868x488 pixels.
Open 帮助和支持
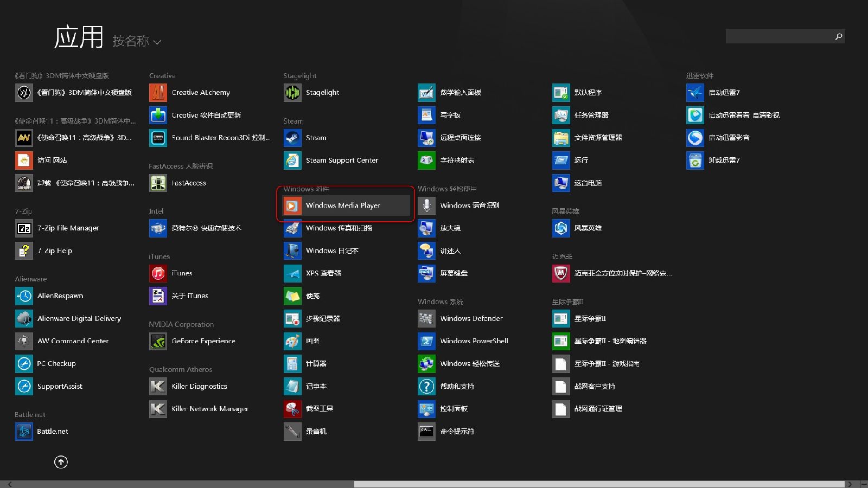tap(446, 387)
